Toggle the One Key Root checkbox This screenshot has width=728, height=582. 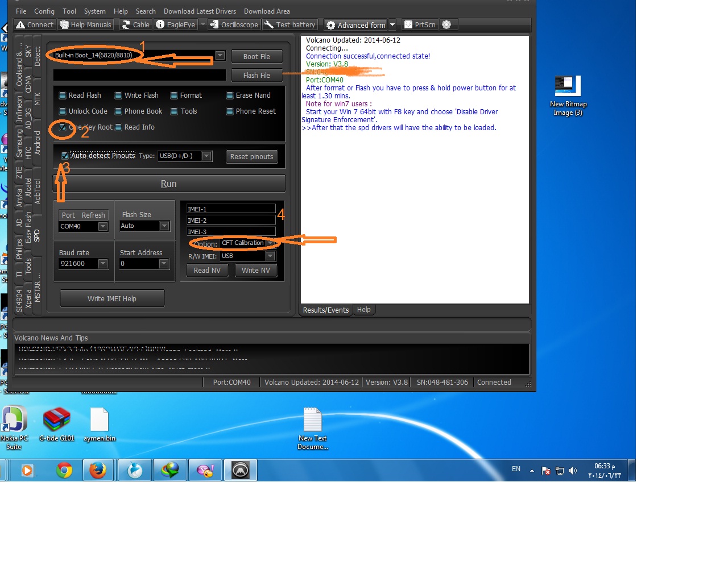pos(63,127)
